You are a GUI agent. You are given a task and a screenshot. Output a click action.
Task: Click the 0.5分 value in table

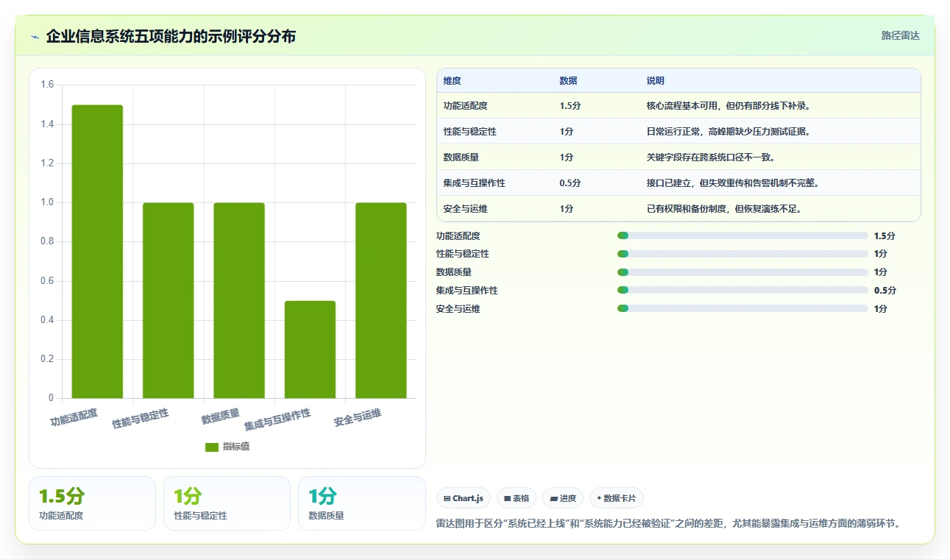point(570,183)
